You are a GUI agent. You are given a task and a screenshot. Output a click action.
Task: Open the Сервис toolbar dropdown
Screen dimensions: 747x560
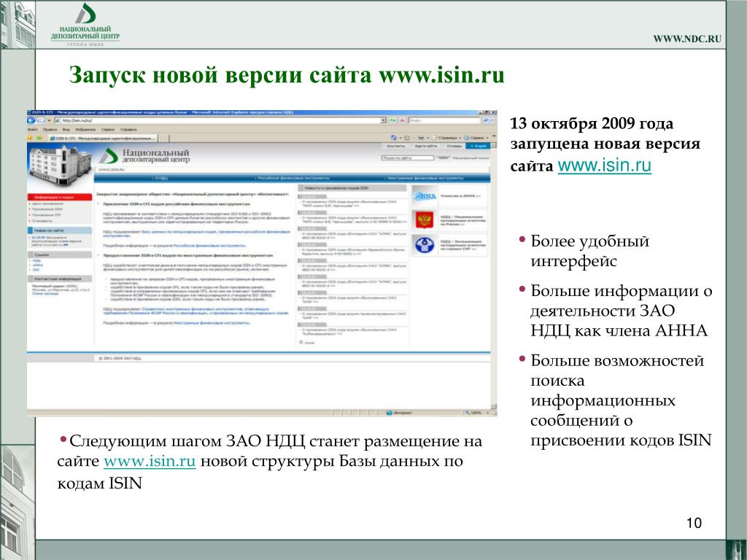pos(476,138)
